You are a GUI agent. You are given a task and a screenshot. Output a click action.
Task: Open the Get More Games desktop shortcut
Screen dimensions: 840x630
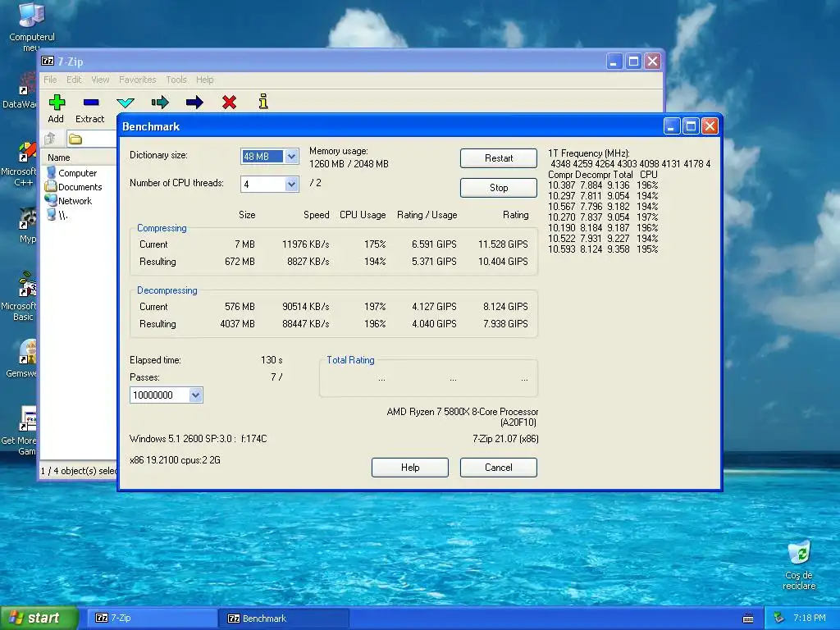(x=20, y=431)
